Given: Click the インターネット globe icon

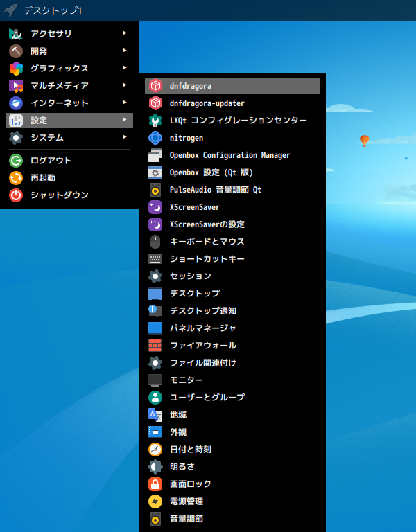Looking at the screenshot, I should pos(16,103).
